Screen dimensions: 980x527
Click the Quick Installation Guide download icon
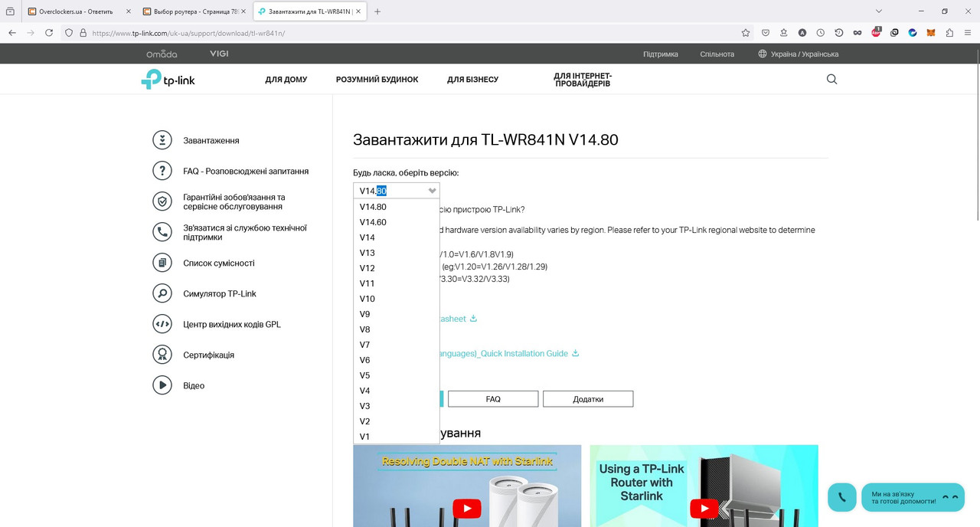[x=575, y=353]
